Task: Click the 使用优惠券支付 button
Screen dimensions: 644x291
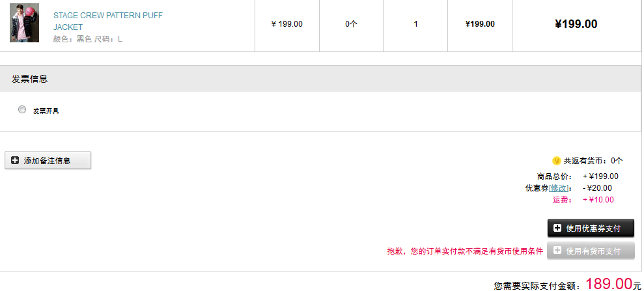Action: coord(591,229)
